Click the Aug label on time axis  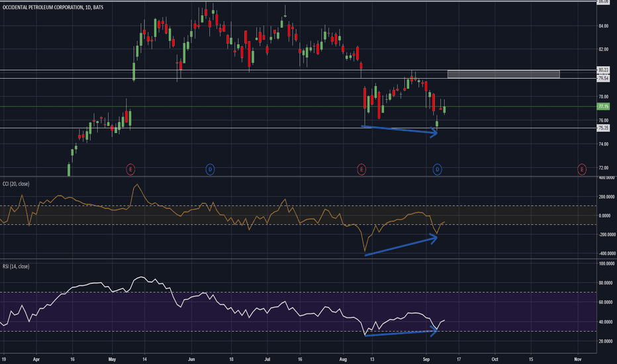[x=343, y=359]
